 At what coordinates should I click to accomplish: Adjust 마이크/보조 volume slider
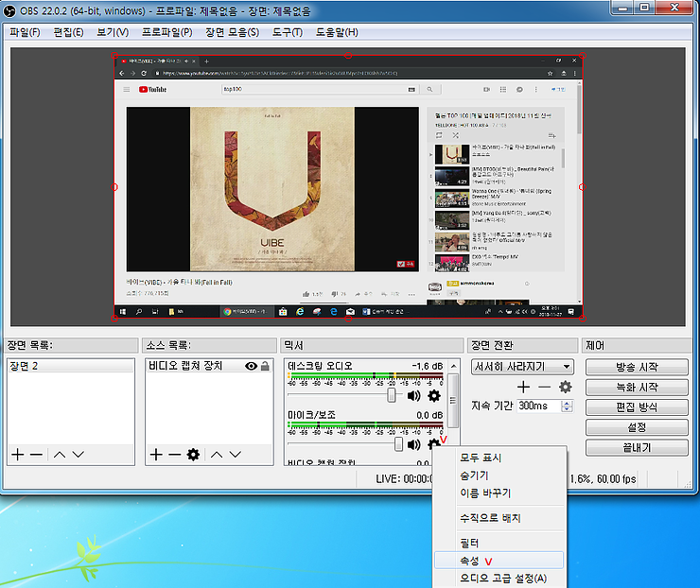point(398,444)
